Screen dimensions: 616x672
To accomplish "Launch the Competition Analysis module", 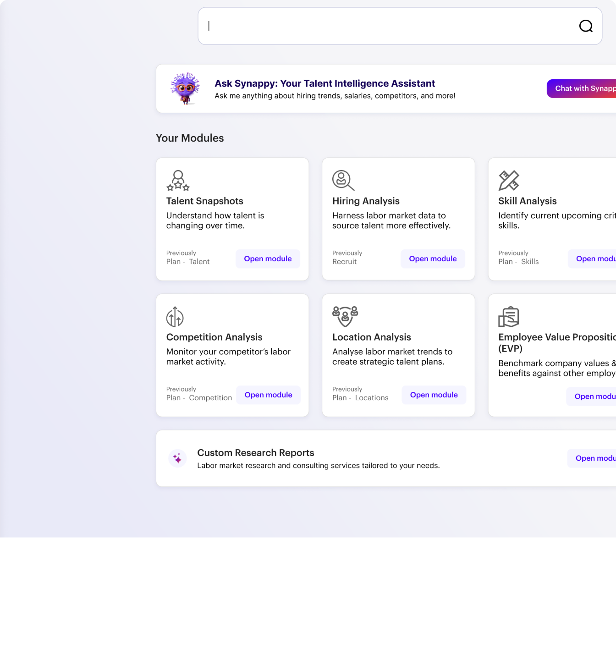I will click(x=268, y=395).
